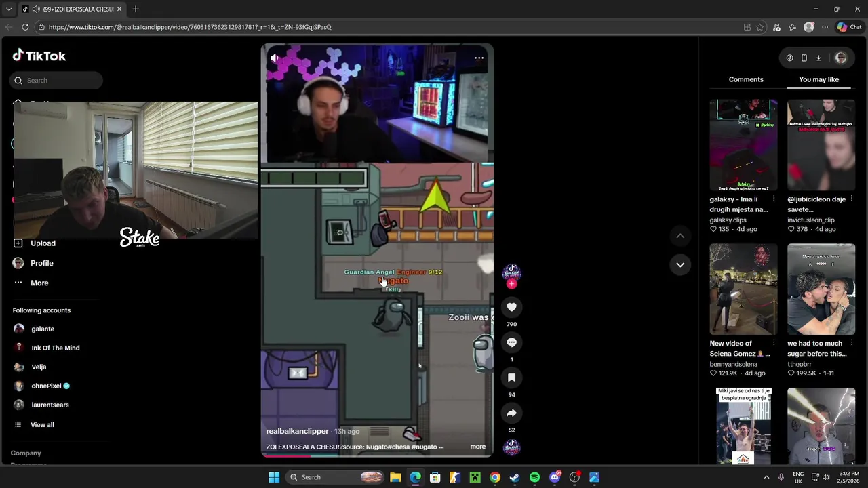Share the video using the arrow icon

[x=511, y=413]
